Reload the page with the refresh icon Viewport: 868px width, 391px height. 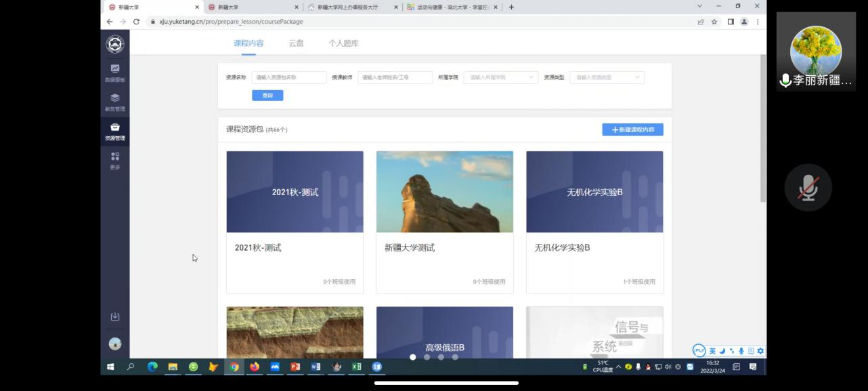click(x=136, y=22)
